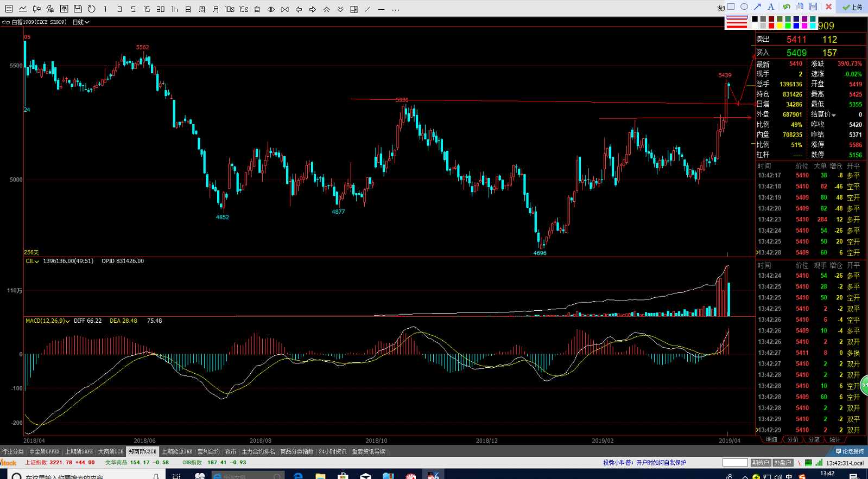This screenshot has height=479, width=868.
Task: Open the 日线 period dropdown
Action: pos(81,22)
